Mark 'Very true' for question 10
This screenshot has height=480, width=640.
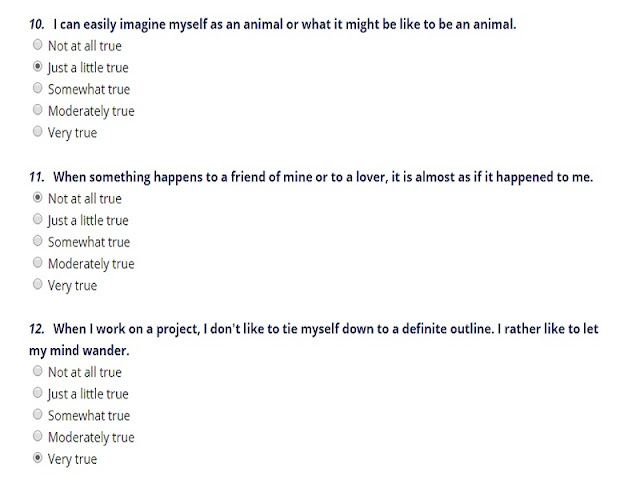[38, 132]
